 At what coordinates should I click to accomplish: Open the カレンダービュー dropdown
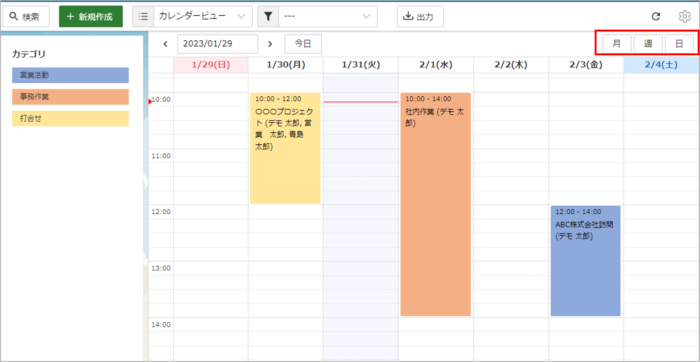[203, 17]
